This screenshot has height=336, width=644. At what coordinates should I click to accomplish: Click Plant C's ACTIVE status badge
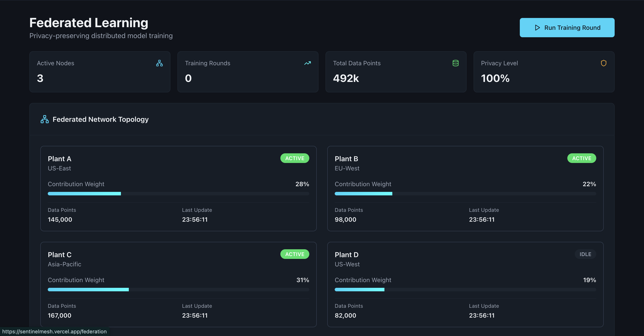(294, 254)
